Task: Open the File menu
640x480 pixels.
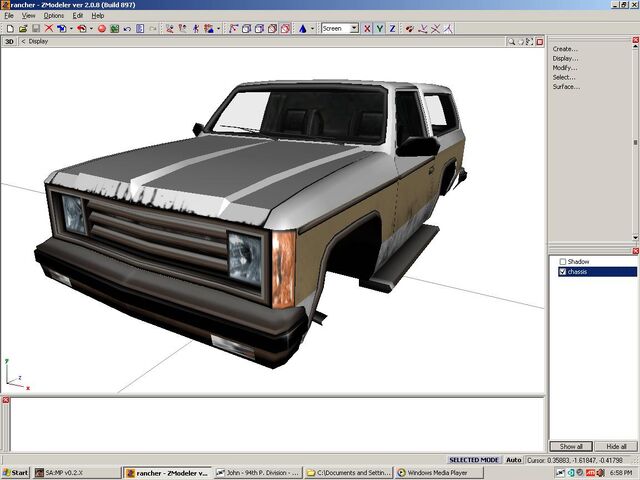Action: (x=9, y=16)
